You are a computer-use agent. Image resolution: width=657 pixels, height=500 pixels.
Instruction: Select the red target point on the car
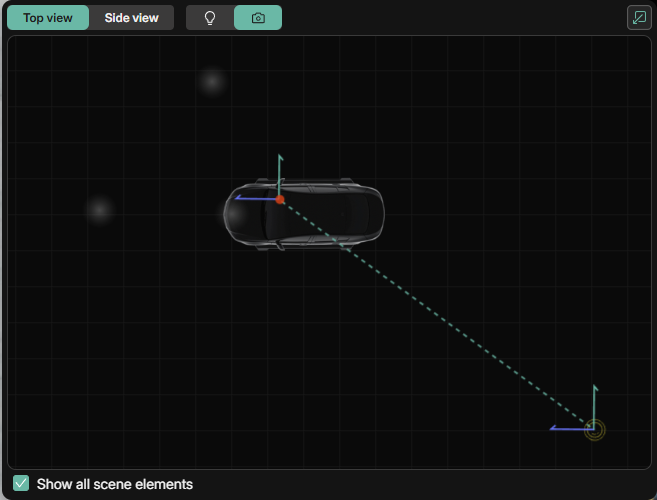point(280,200)
